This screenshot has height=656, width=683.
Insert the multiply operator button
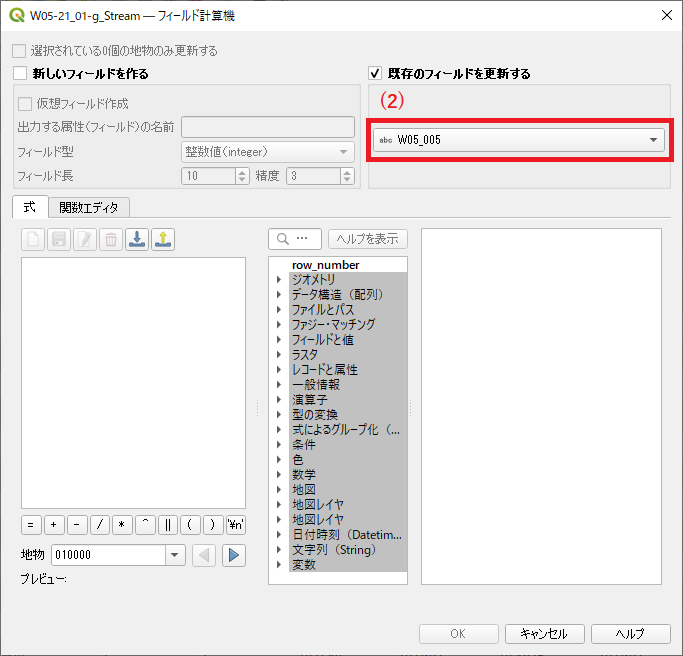pyautogui.click(x=123, y=524)
